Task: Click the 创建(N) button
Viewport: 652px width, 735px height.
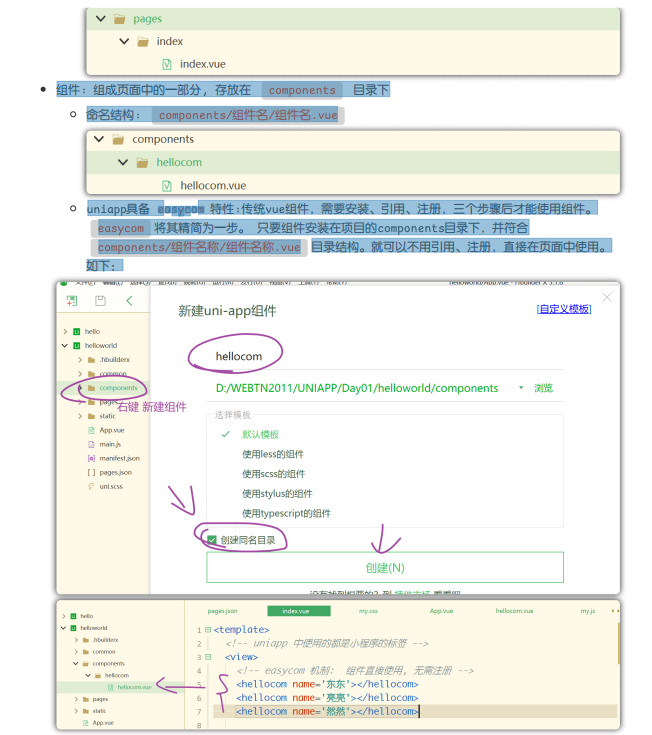Action: pos(385,568)
